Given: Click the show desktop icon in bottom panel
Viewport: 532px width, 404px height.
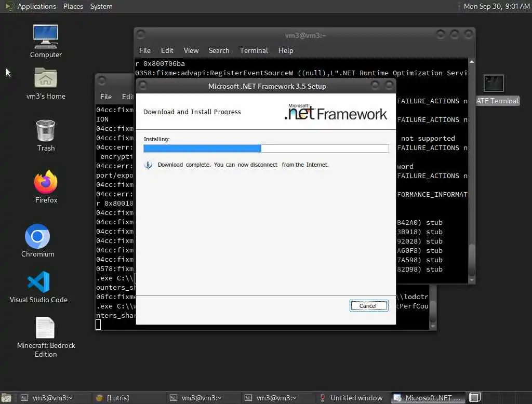Looking at the screenshot, I should tap(6, 398).
